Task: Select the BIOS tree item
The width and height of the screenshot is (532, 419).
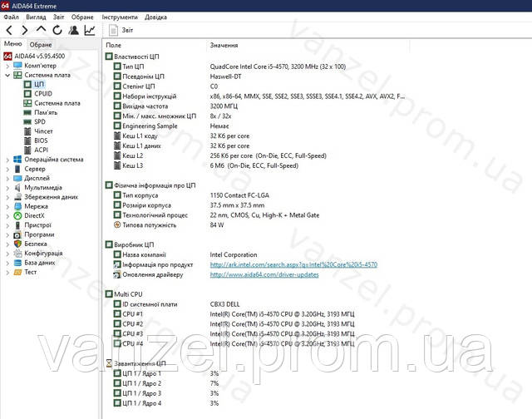Action: (x=40, y=140)
